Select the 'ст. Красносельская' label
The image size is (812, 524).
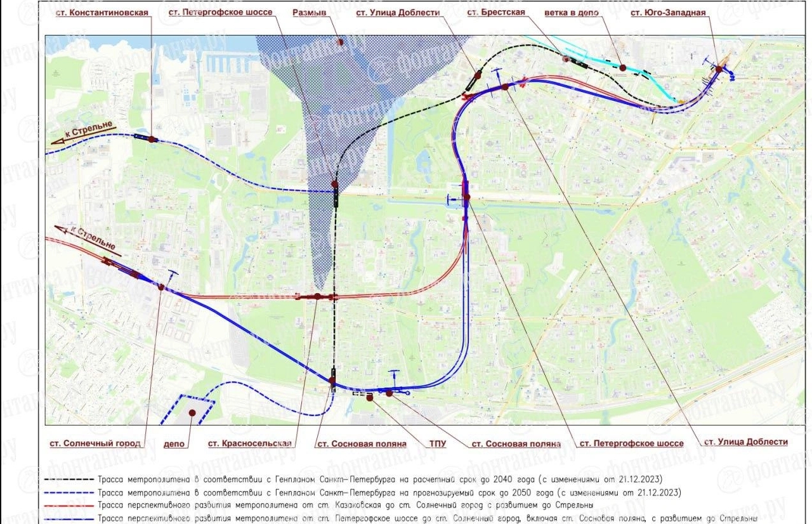pyautogui.click(x=250, y=443)
